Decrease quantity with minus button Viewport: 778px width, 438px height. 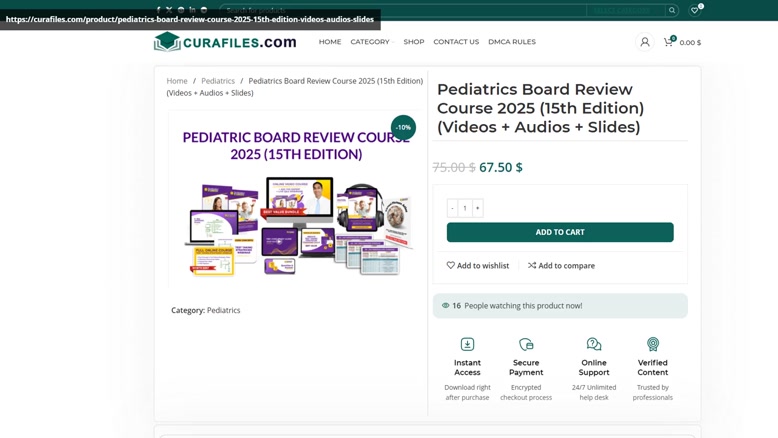(x=452, y=208)
